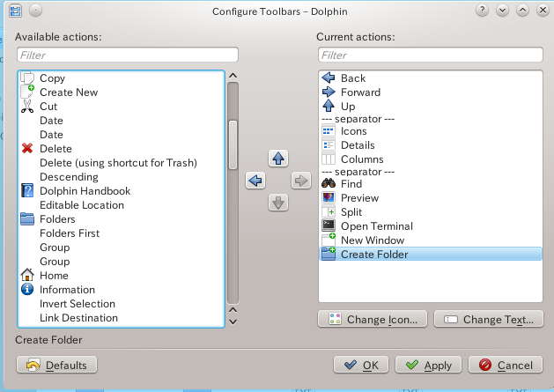Select the Forward arrow icon in current actions
The height and width of the screenshot is (392, 554).
click(329, 92)
